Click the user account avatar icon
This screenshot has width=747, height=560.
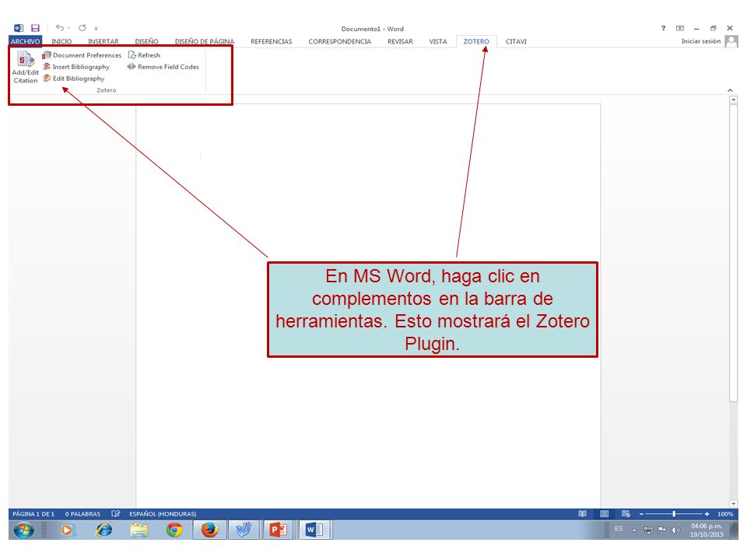pyautogui.click(x=731, y=41)
